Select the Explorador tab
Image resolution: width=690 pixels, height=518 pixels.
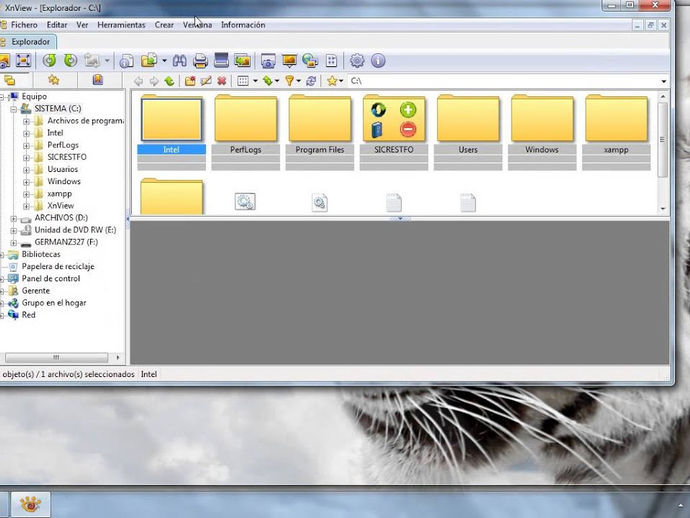(27, 42)
